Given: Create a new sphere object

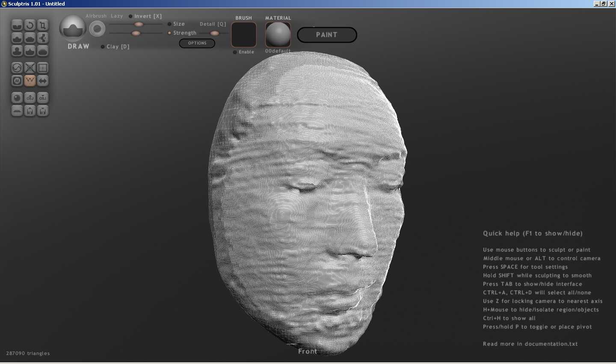Looking at the screenshot, I should [17, 98].
